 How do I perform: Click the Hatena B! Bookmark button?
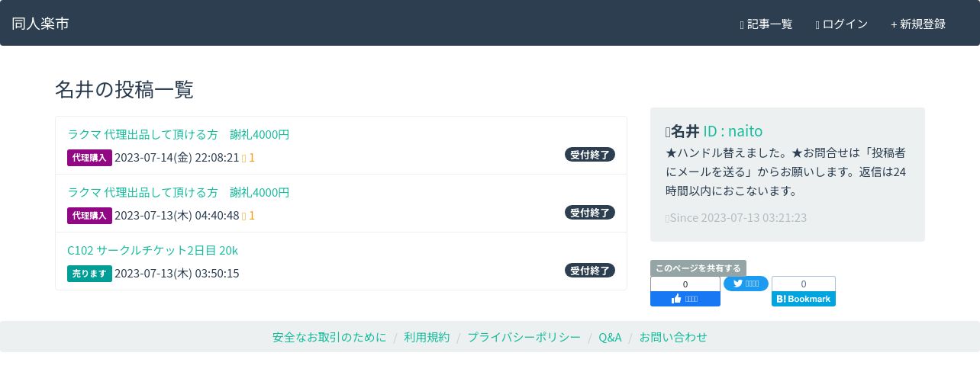[804, 299]
